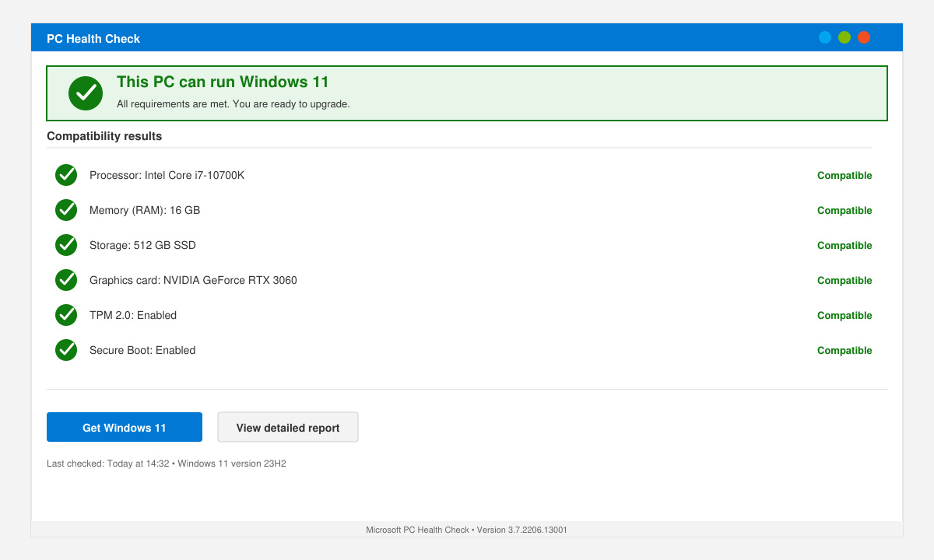Select 'TPM 2.0: Enabled' text
The height and width of the screenshot is (560, 934).
(x=133, y=315)
